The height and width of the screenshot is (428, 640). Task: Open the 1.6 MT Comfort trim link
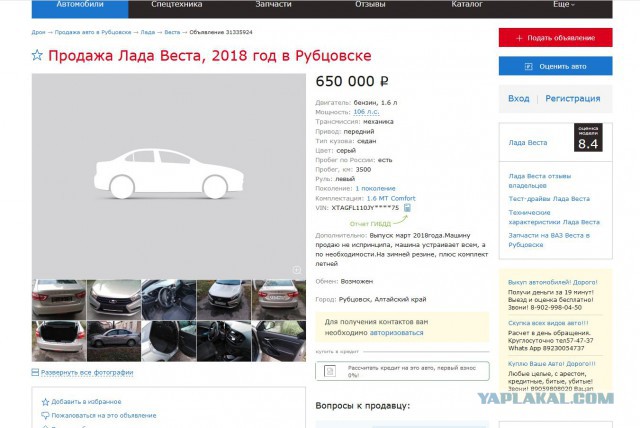(391, 198)
